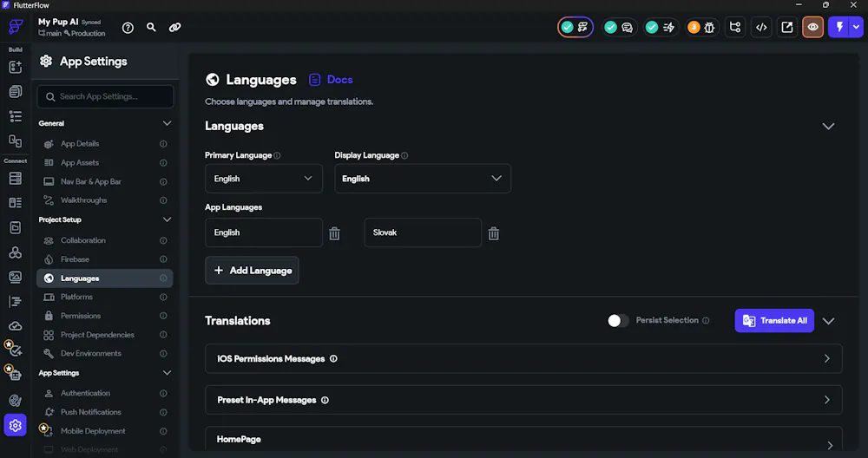Open App Details settings
Viewport: 868px width, 458px height.
(105, 144)
